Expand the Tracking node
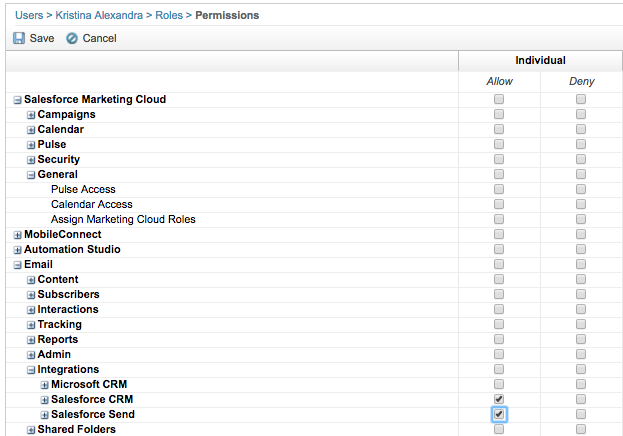This screenshot has width=623, height=436. [x=31, y=325]
